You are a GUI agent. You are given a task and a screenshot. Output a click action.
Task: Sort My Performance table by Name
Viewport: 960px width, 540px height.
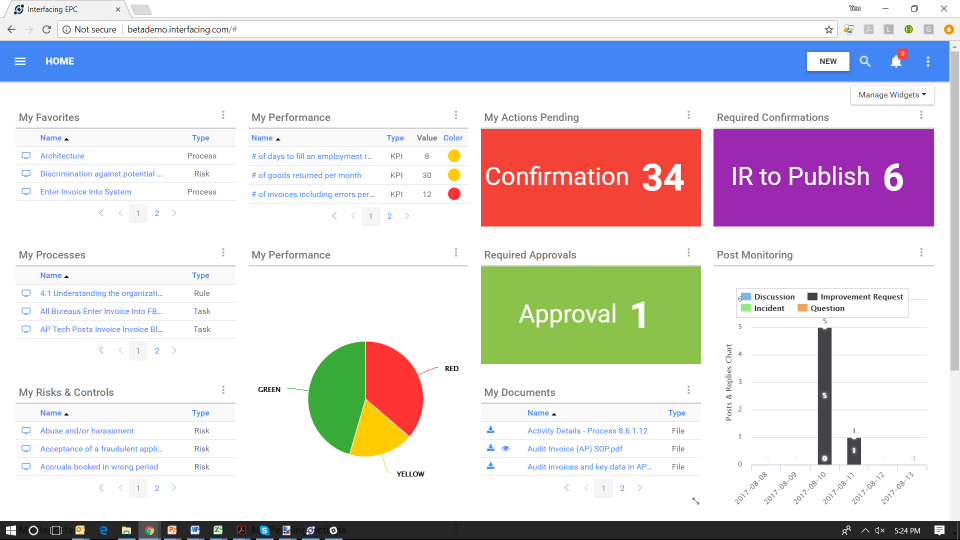266,138
